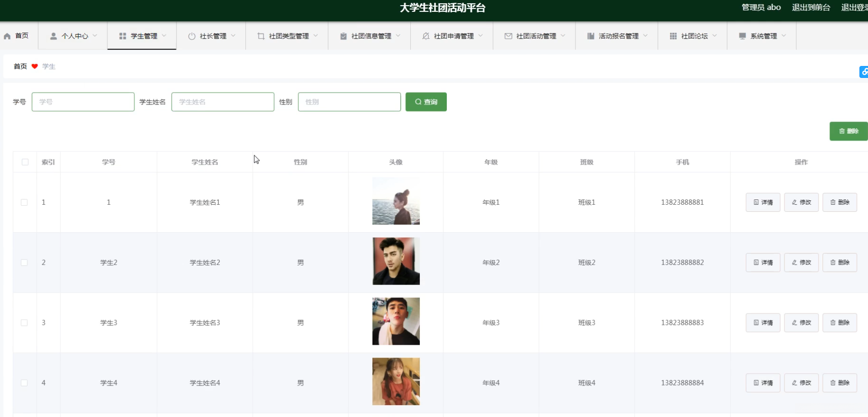
Task: Open the 首页 menu item
Action: tap(19, 36)
